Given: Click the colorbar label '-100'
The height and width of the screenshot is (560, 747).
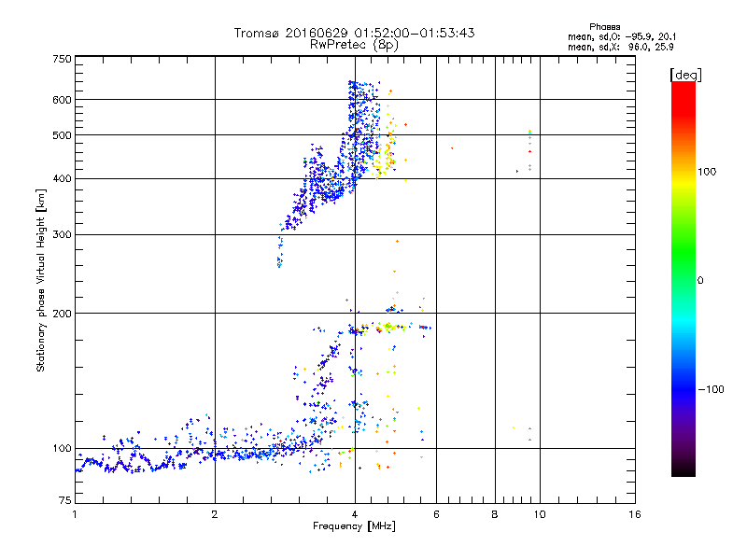Looking at the screenshot, I should pos(711,389).
